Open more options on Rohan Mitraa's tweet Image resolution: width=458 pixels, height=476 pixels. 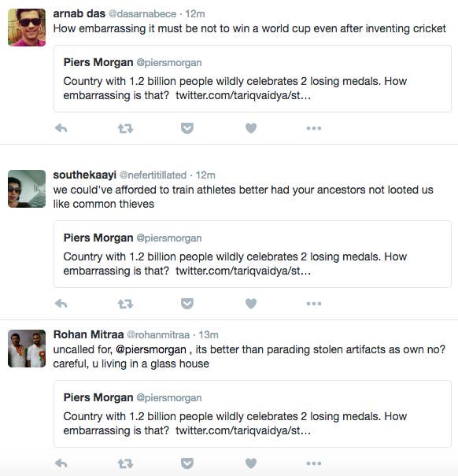tap(314, 463)
